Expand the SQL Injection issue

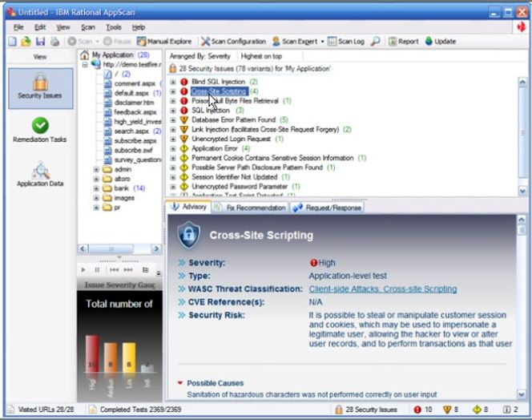pos(173,111)
